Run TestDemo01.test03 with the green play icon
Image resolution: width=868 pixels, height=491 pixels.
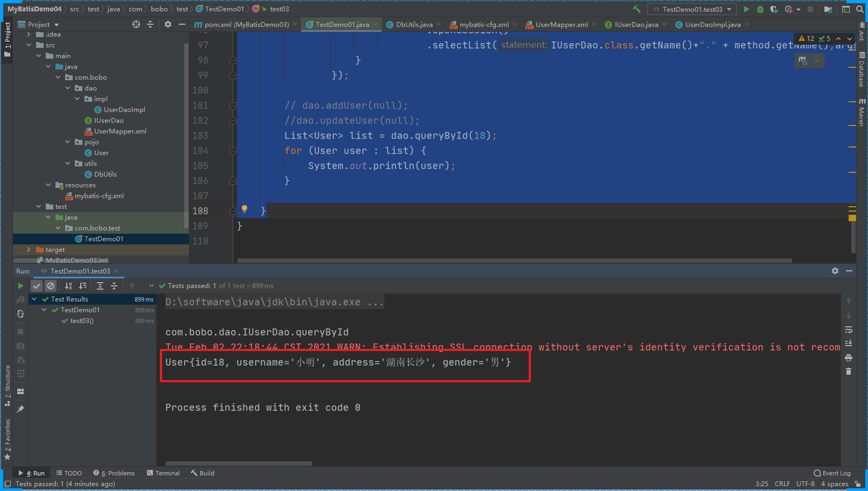(x=746, y=9)
